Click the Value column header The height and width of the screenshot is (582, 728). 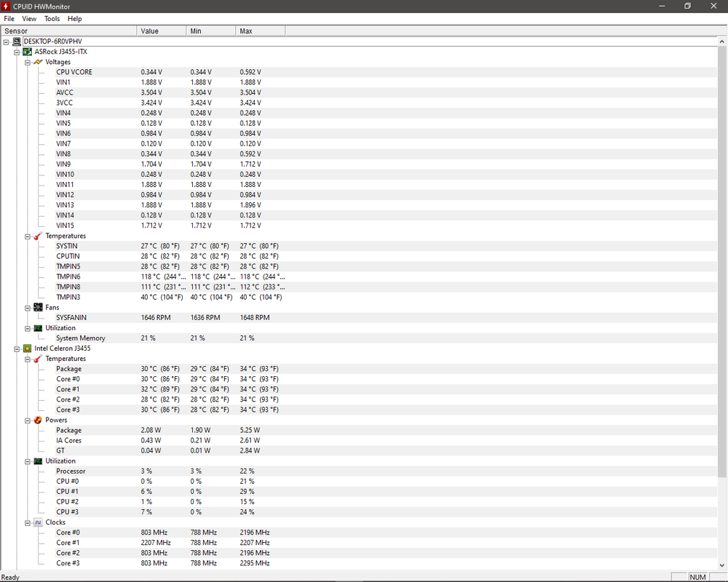162,31
